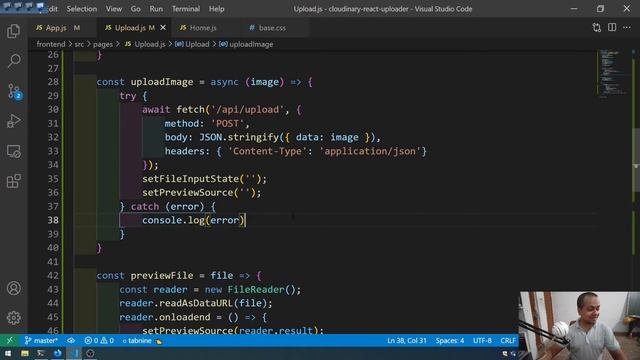This screenshot has height=360, width=640.
Task: Click Ln 38, Col 31 in status bar
Action: [407, 340]
